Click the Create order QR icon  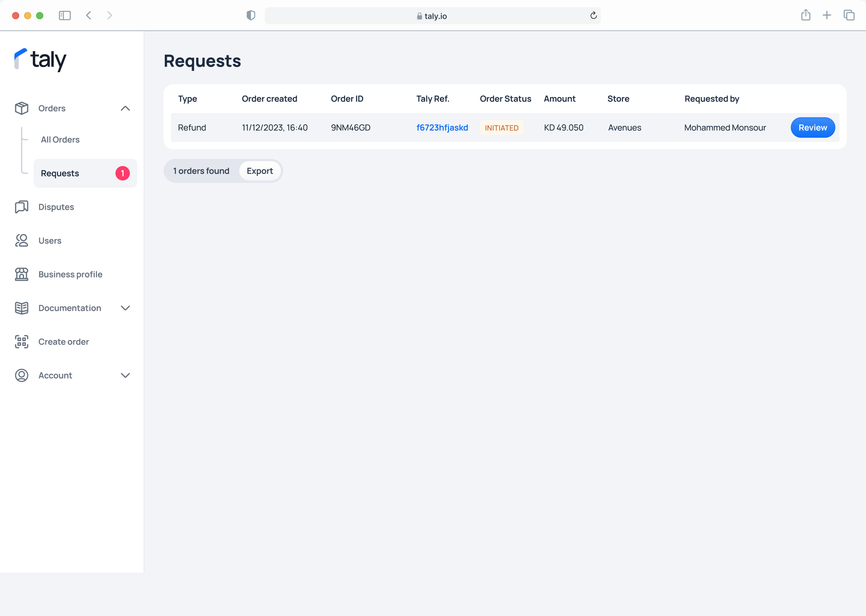(x=22, y=342)
